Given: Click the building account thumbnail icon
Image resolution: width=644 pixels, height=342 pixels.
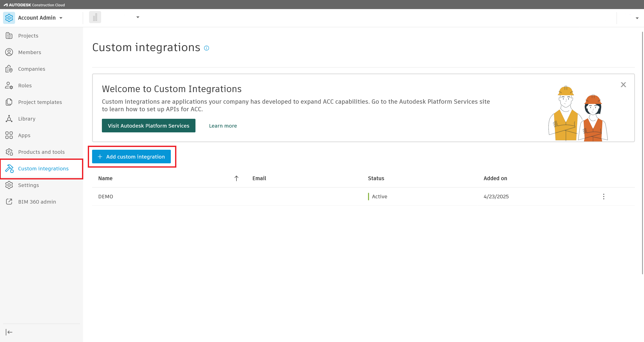Looking at the screenshot, I should 95,17.
